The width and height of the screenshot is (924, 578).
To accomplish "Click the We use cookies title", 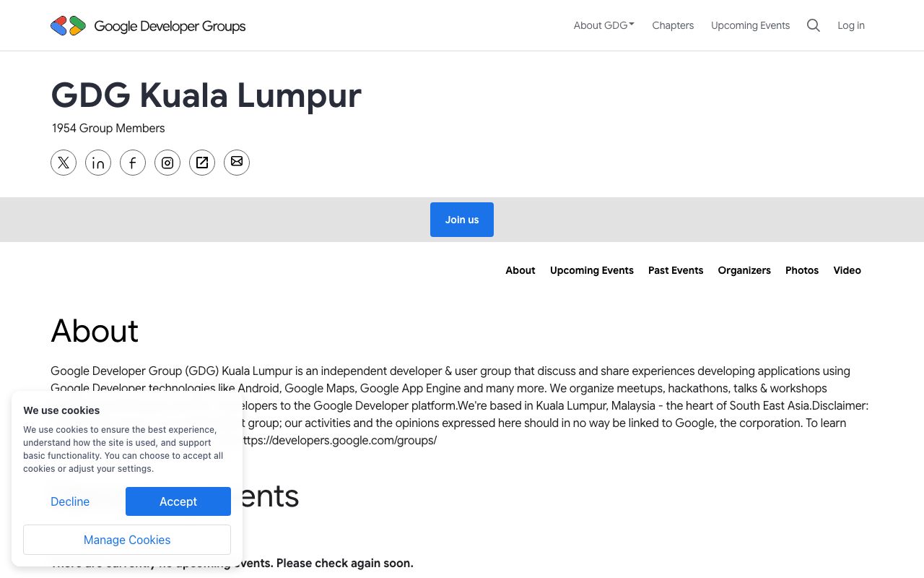I will (61, 410).
